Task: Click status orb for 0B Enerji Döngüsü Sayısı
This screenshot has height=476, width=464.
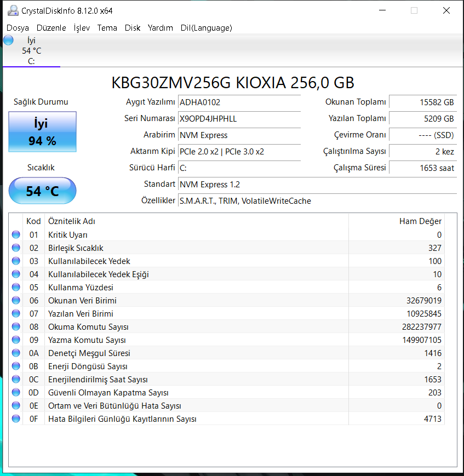Action: tap(16, 366)
